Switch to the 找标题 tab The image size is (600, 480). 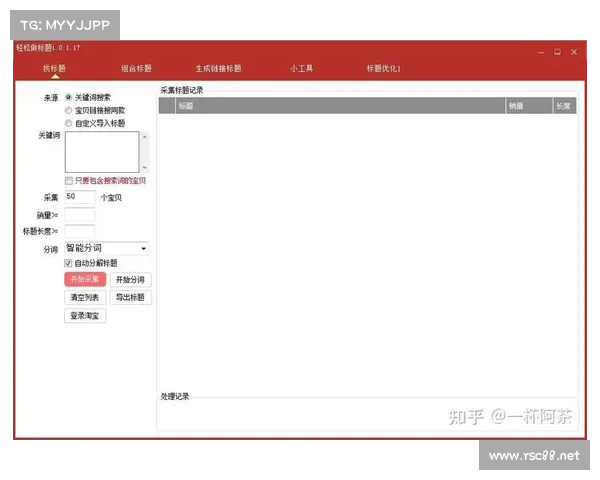coord(54,69)
